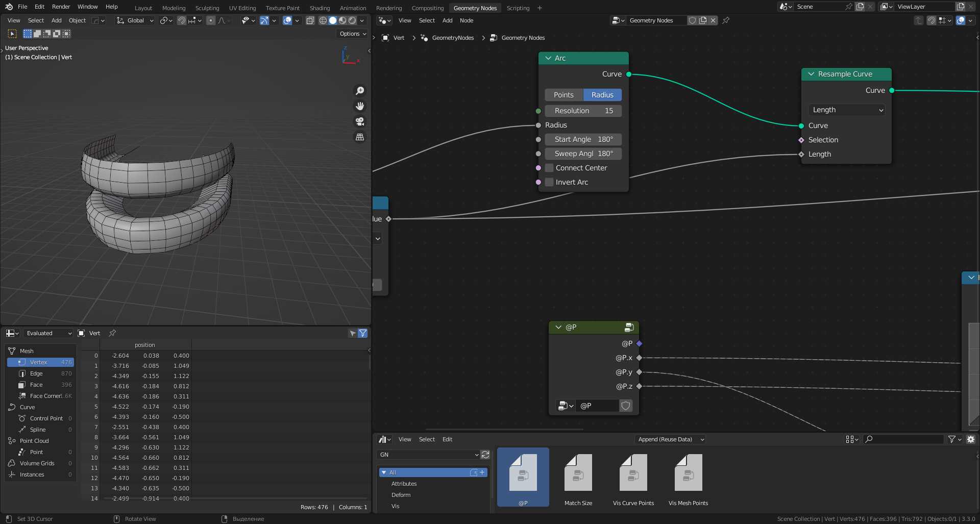Pin the Geometry Nodes tree
The height and width of the screenshot is (524, 980).
click(726, 20)
